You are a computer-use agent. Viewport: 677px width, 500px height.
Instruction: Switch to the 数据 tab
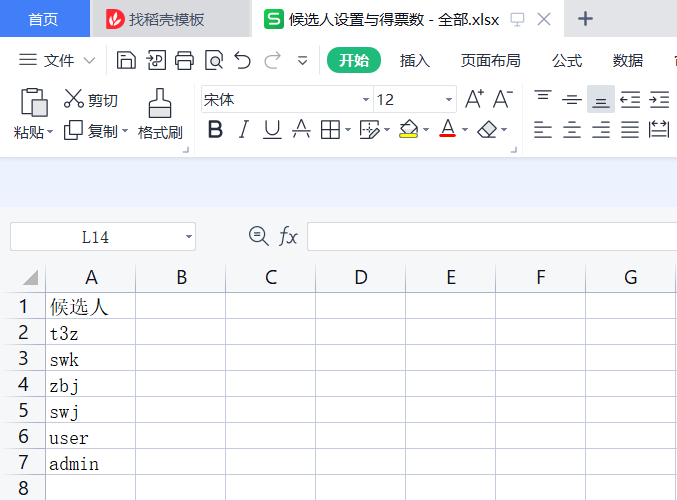click(628, 60)
